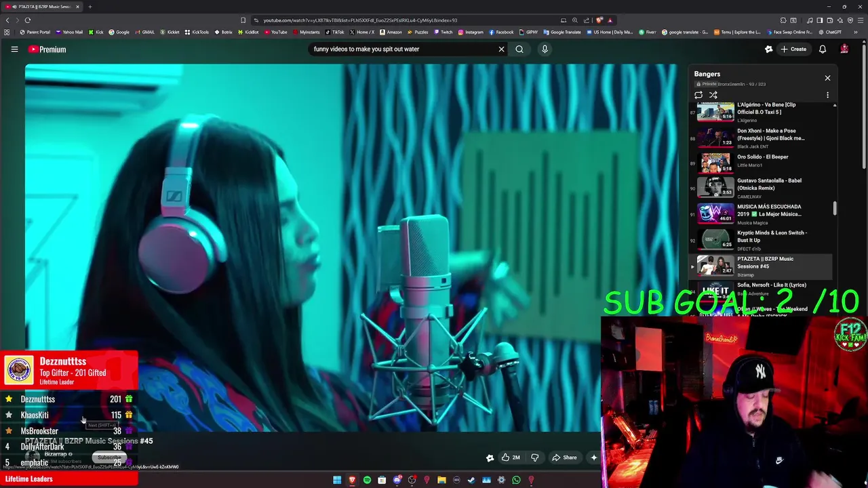The height and width of the screenshot is (488, 868).
Task: Subscribe to the Bizarrap channel
Action: click(108, 457)
